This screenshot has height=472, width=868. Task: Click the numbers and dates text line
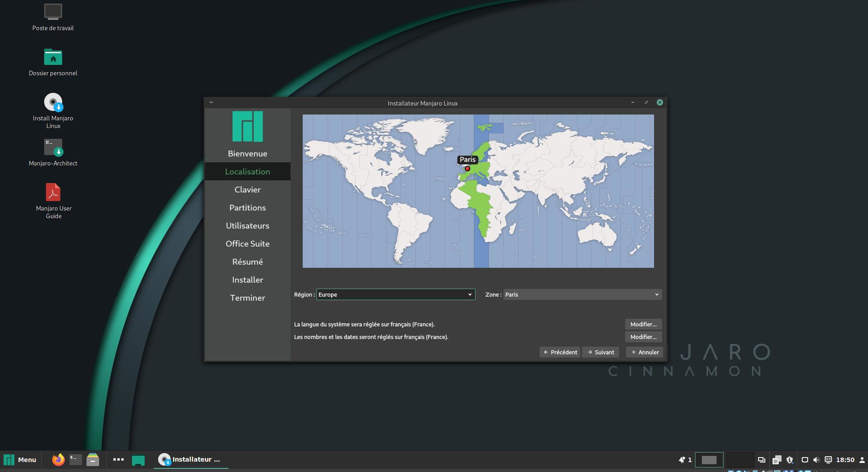point(371,337)
